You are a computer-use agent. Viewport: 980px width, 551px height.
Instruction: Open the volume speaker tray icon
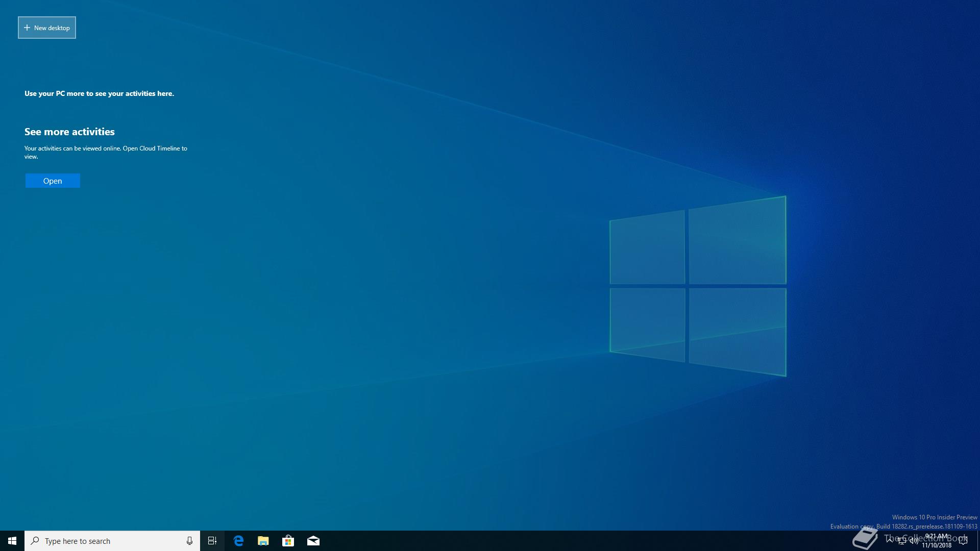tap(914, 541)
